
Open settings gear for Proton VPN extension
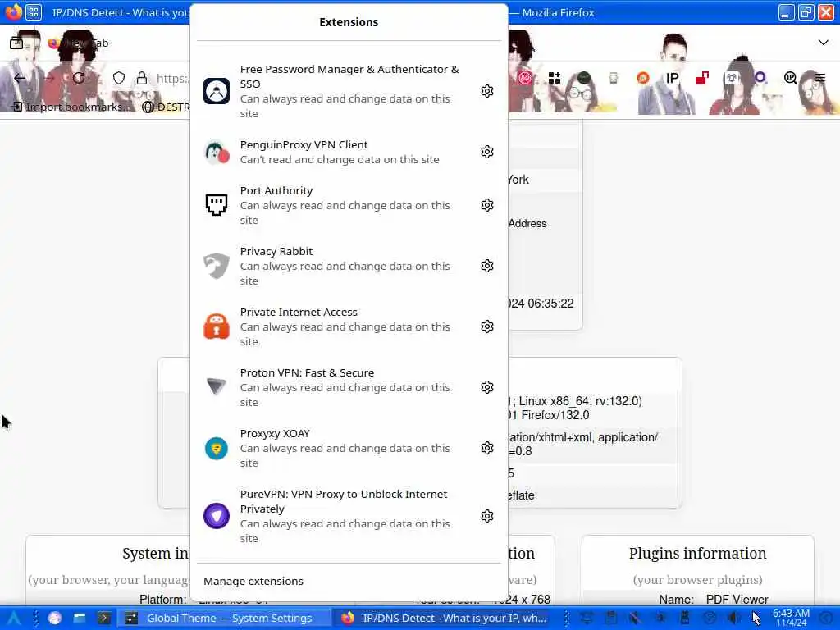(486, 387)
